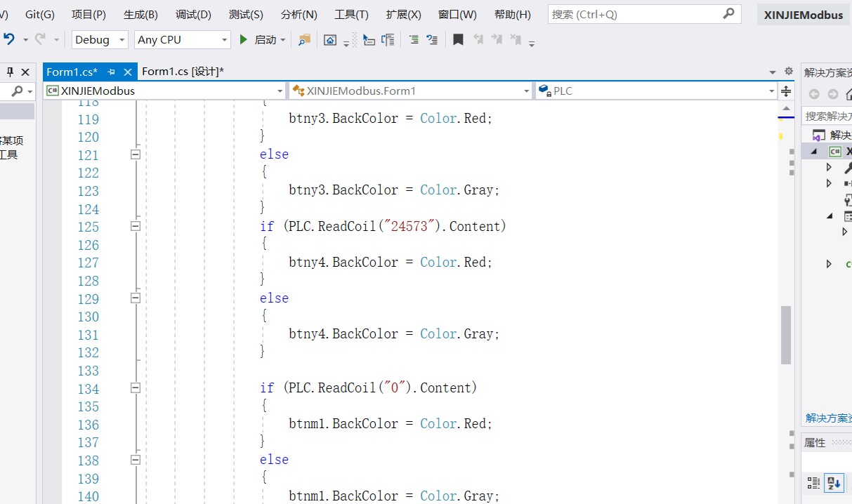Click the XINJIEModbus solution name button

tap(803, 15)
